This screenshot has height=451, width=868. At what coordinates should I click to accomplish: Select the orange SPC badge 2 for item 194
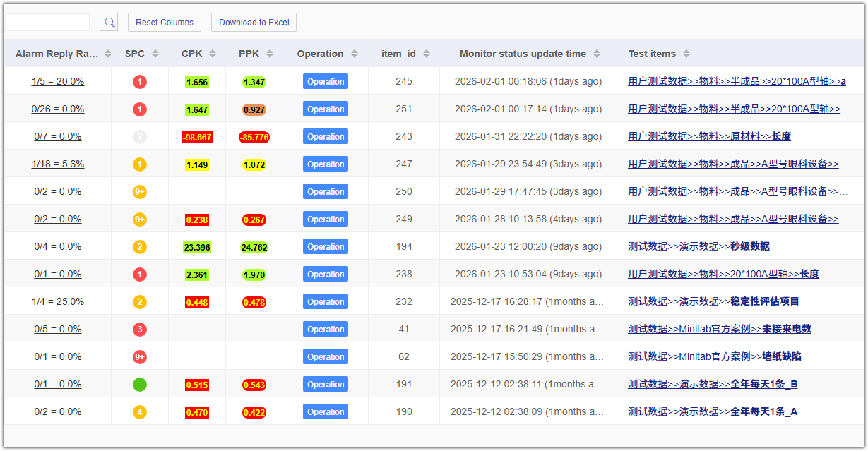[x=139, y=246]
